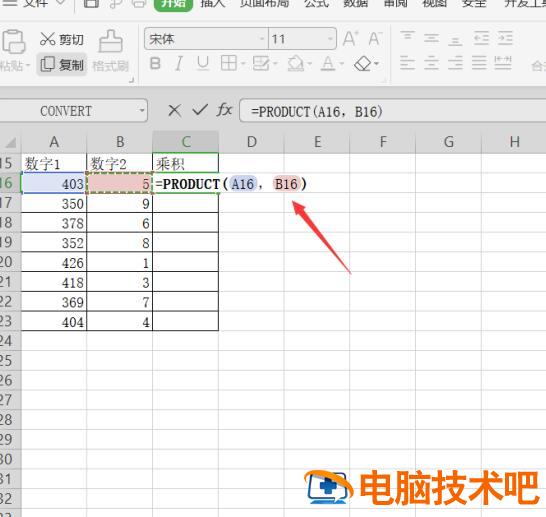This screenshot has height=517, width=546.
Task: Select cell with 数字2 header
Action: pyautogui.click(x=120, y=163)
